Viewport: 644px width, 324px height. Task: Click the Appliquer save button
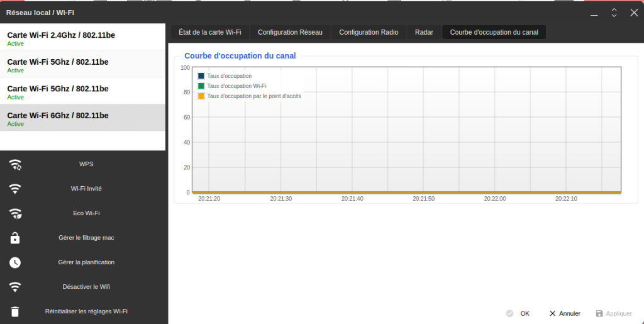coord(613,313)
